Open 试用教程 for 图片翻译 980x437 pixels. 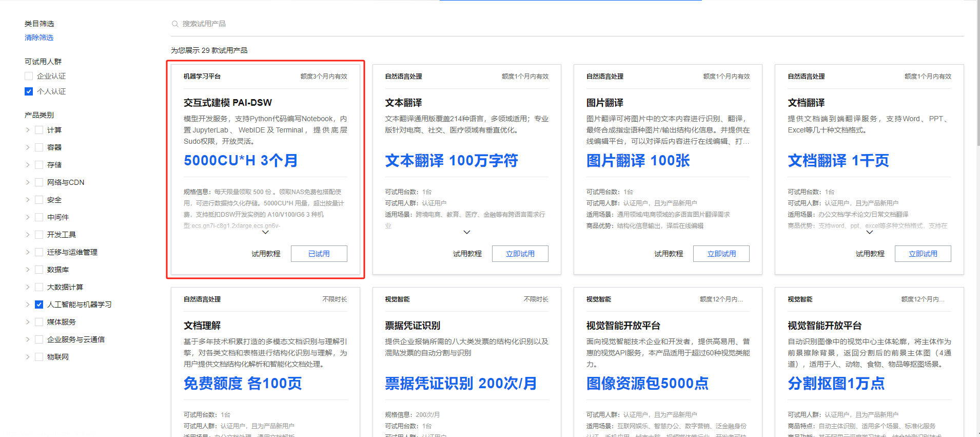click(x=669, y=254)
